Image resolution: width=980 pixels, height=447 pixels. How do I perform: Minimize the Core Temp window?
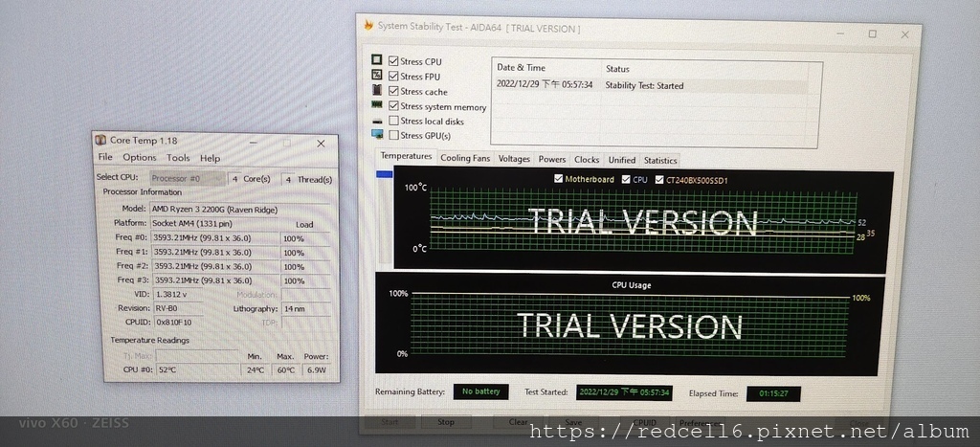(x=254, y=143)
